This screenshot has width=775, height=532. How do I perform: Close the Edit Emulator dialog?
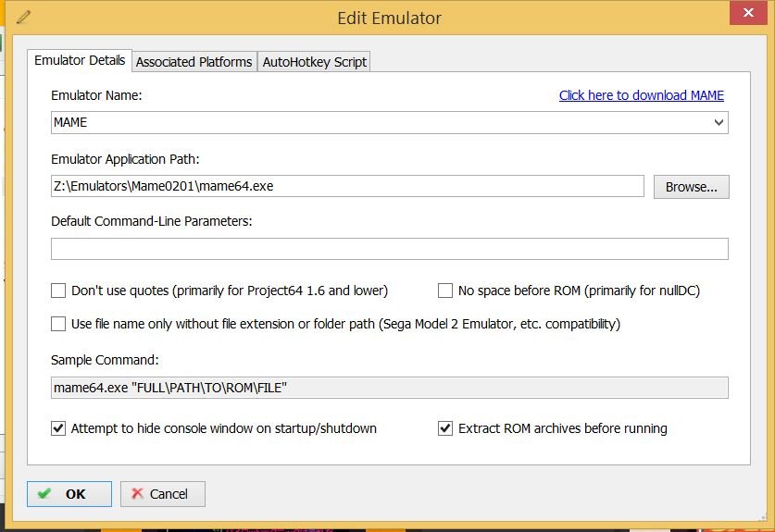tap(748, 12)
